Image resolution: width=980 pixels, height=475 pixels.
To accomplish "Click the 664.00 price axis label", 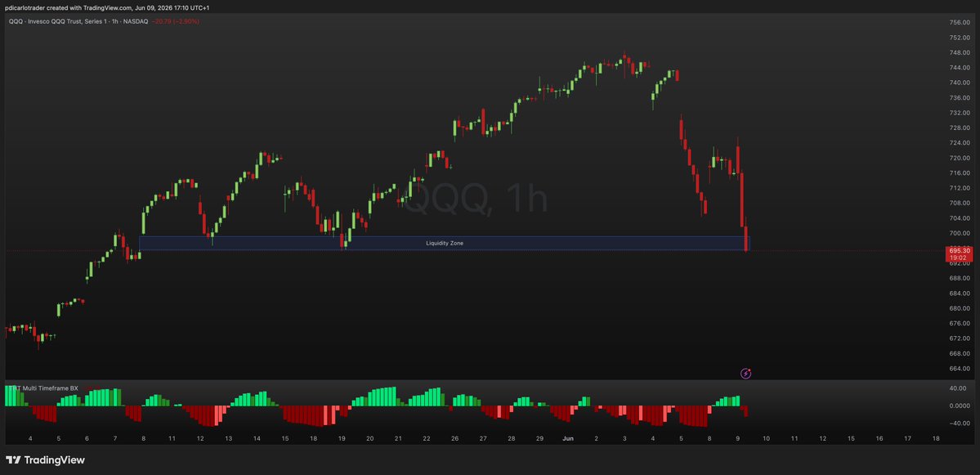I will 959,368.
